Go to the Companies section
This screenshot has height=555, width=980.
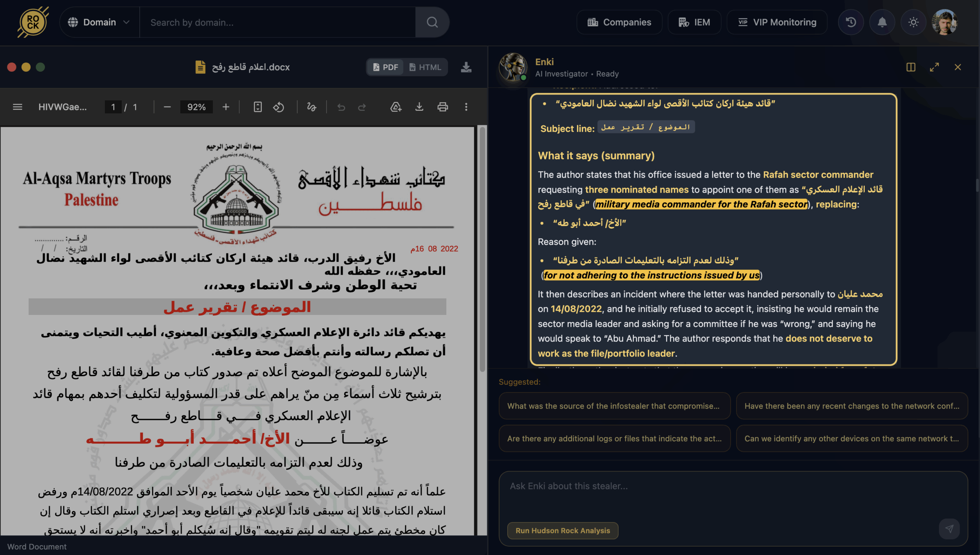pos(619,22)
